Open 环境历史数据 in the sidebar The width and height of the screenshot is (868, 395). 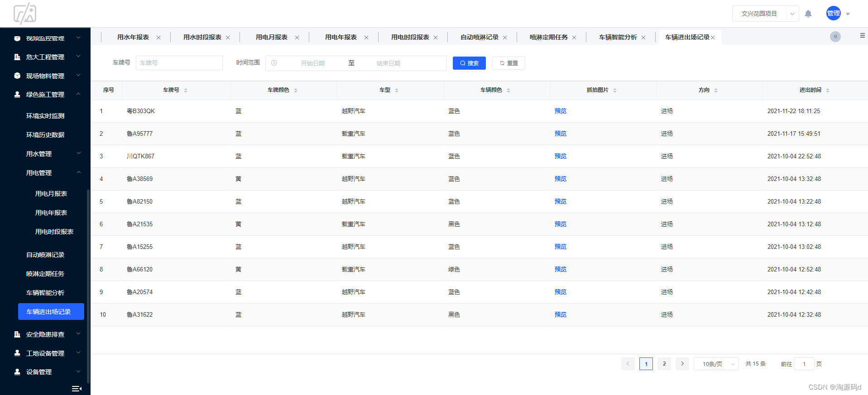click(x=45, y=135)
